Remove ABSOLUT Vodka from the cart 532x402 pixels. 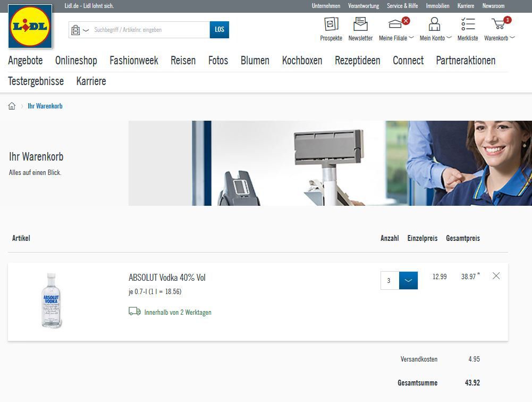[496, 275]
